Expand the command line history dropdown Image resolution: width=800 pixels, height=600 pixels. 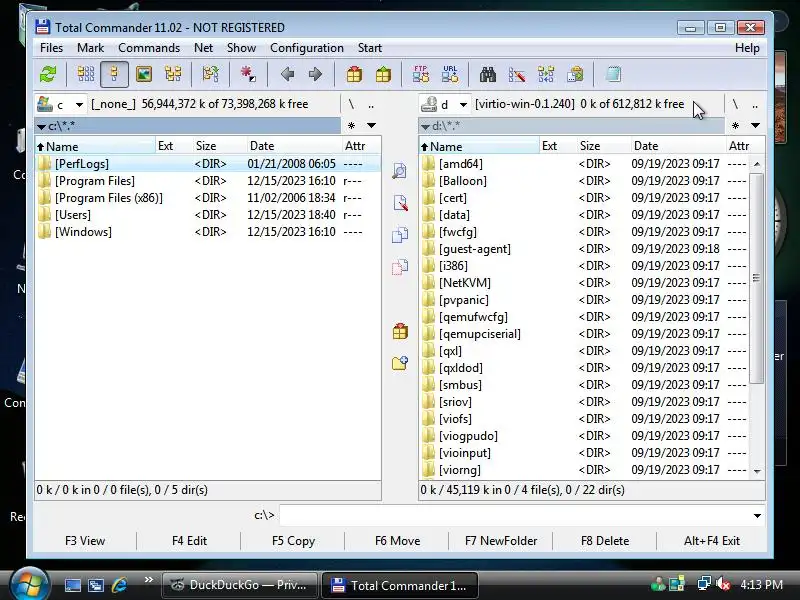pyautogui.click(x=758, y=515)
